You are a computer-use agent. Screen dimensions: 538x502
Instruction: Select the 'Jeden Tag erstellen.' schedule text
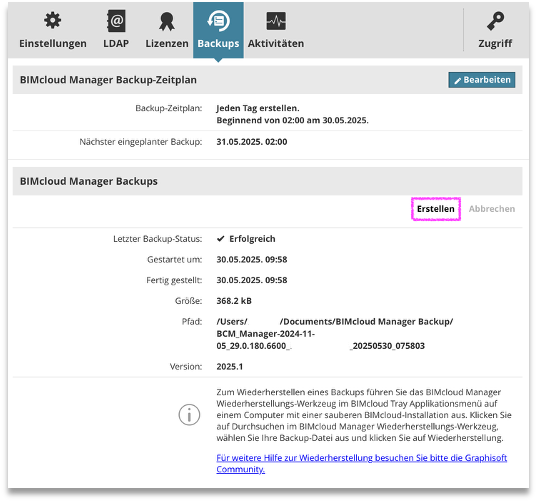point(258,108)
